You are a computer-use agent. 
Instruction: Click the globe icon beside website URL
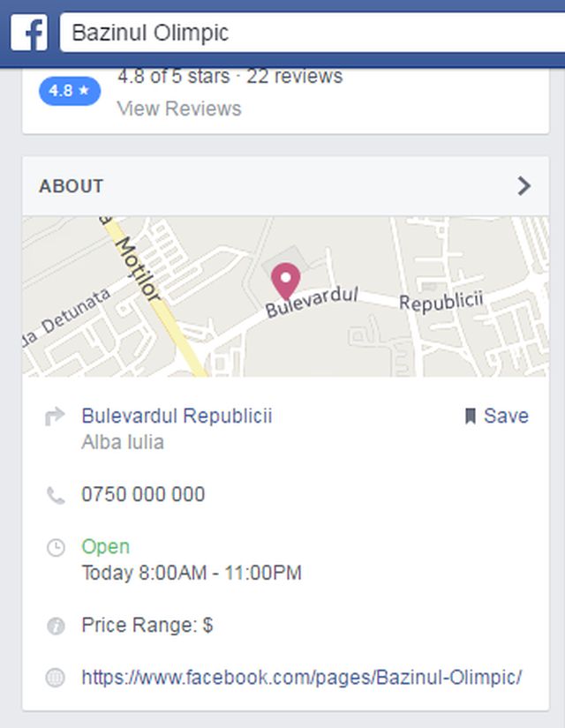point(56,678)
